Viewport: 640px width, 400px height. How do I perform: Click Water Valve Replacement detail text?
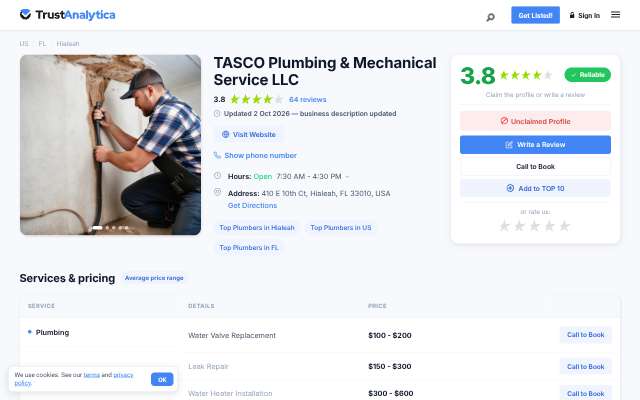pos(232,336)
